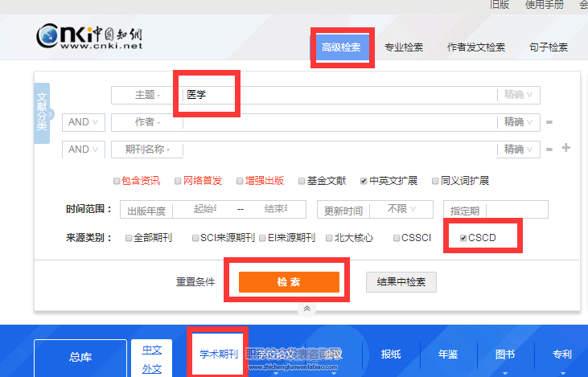Open 精确 match dropdown in 期刊名称 row
588x377 pixels.
tap(518, 150)
